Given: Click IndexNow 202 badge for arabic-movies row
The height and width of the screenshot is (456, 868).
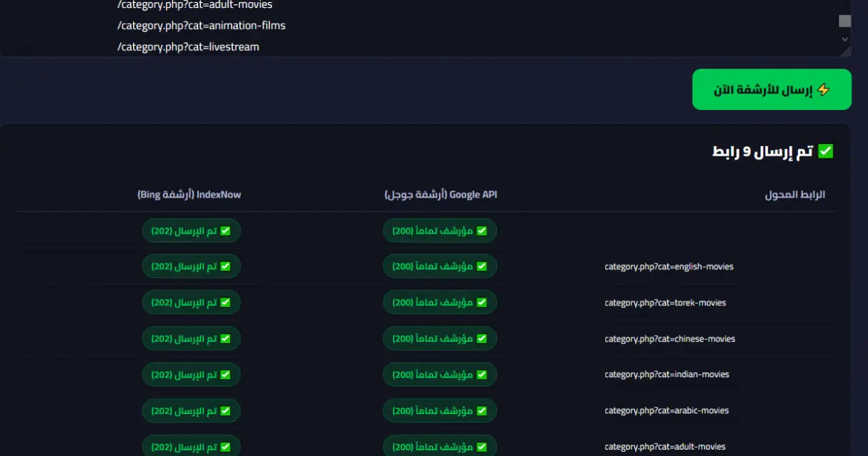Looking at the screenshot, I should coord(191,410).
